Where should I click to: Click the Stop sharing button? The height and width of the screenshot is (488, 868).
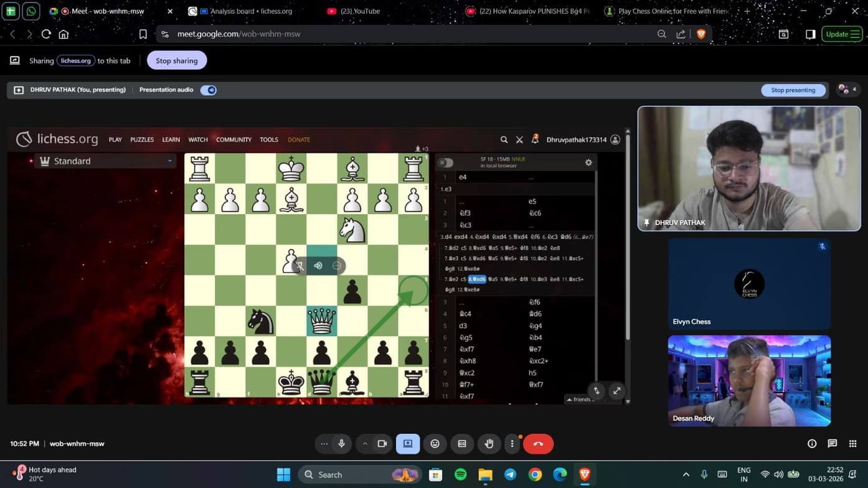(x=177, y=60)
